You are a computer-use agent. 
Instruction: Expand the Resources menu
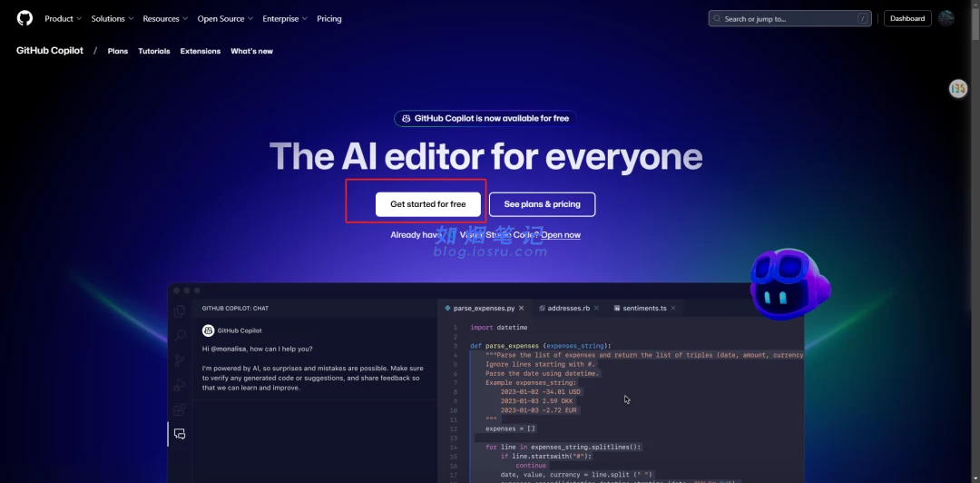tap(165, 19)
